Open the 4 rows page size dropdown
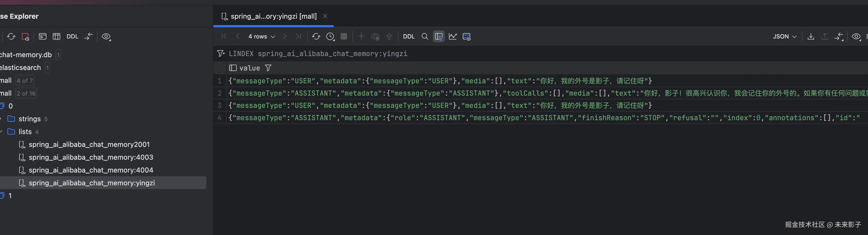This screenshot has height=235, width=868. pyautogui.click(x=262, y=37)
